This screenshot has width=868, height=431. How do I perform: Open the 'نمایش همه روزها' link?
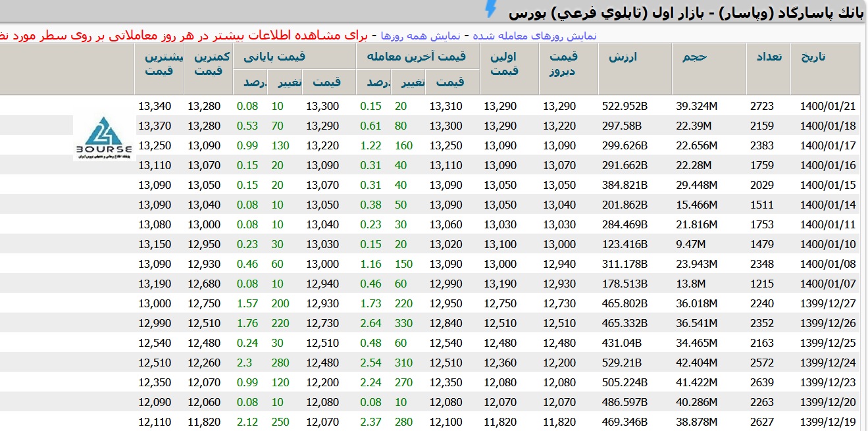click(422, 36)
